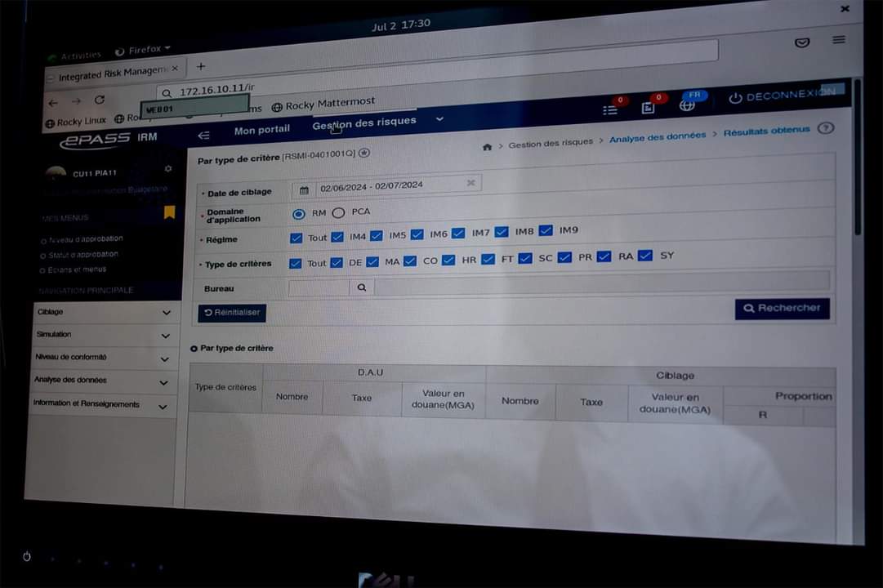Screen dimensions: 883x588
Task: Uncheck the CO criteria checkbox
Action: tap(410, 261)
